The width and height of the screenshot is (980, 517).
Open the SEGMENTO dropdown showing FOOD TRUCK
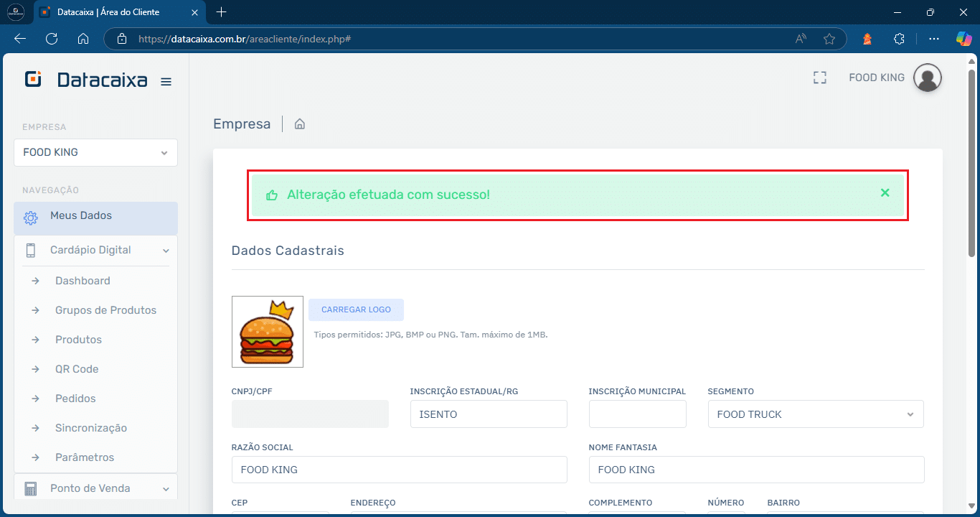click(815, 414)
